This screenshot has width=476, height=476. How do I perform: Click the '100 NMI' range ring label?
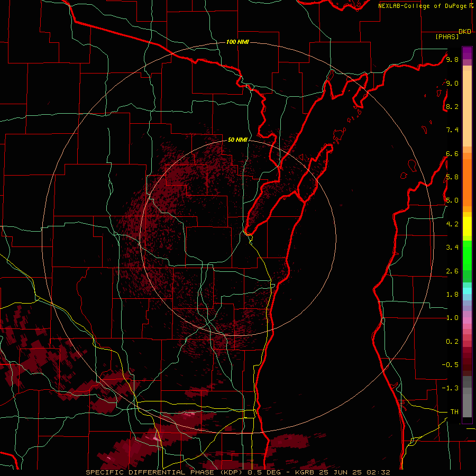(237, 42)
